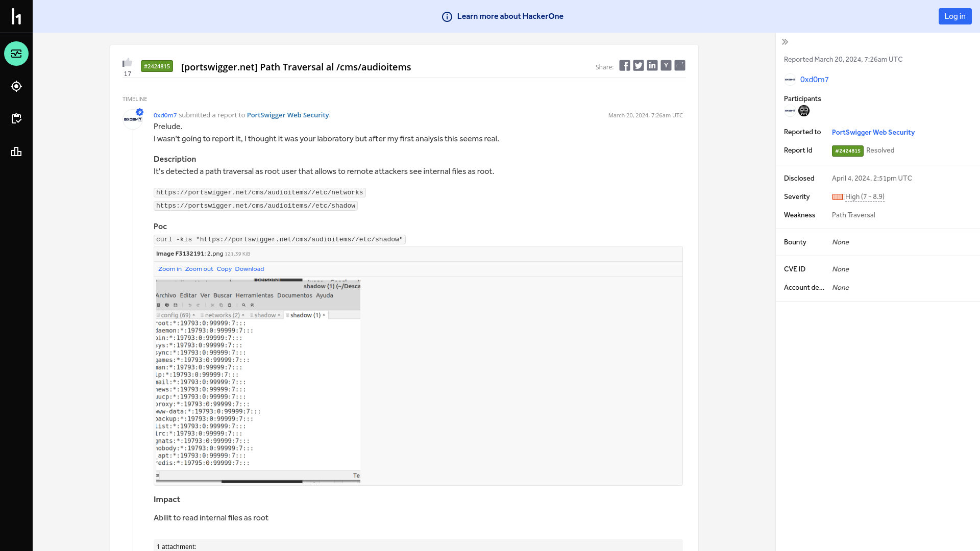
Task: Click the CVE ID None value
Action: click(840, 269)
